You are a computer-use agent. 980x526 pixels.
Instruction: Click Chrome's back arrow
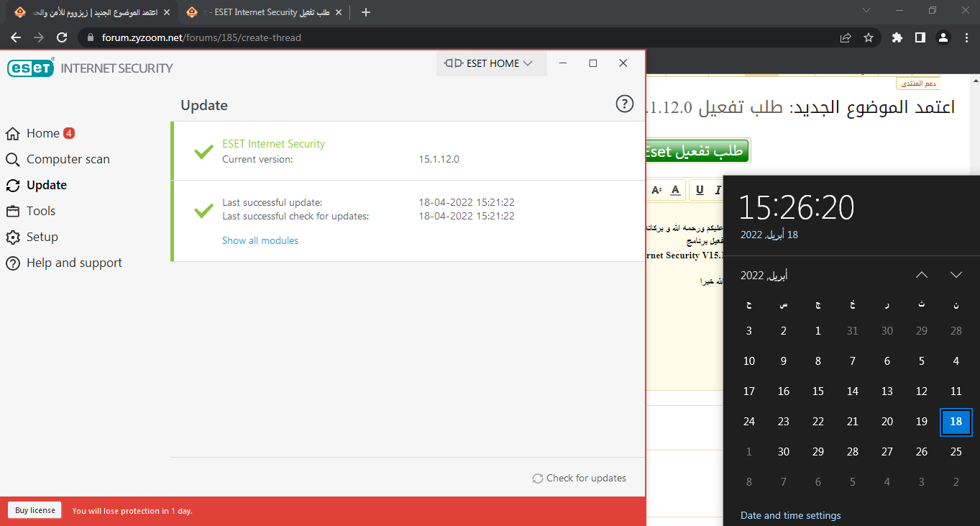(16, 37)
